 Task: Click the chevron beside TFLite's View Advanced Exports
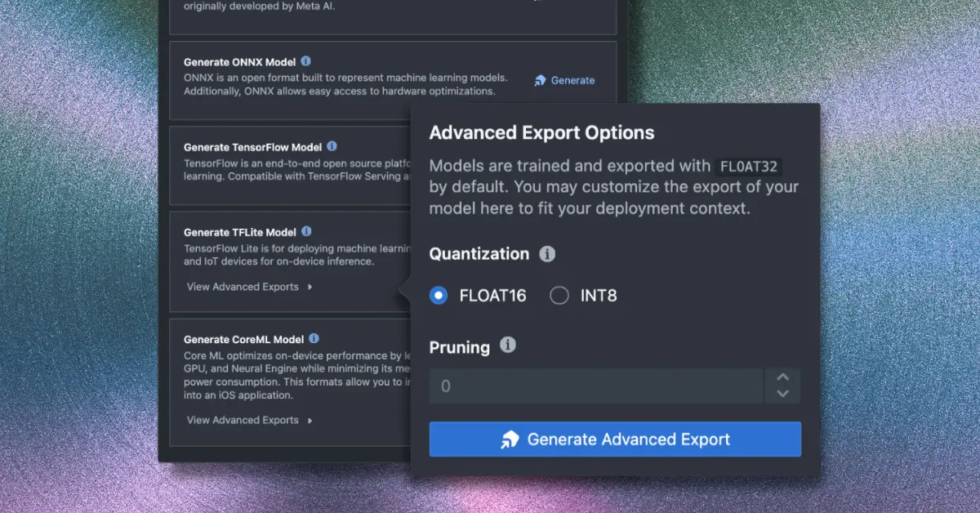(x=310, y=287)
